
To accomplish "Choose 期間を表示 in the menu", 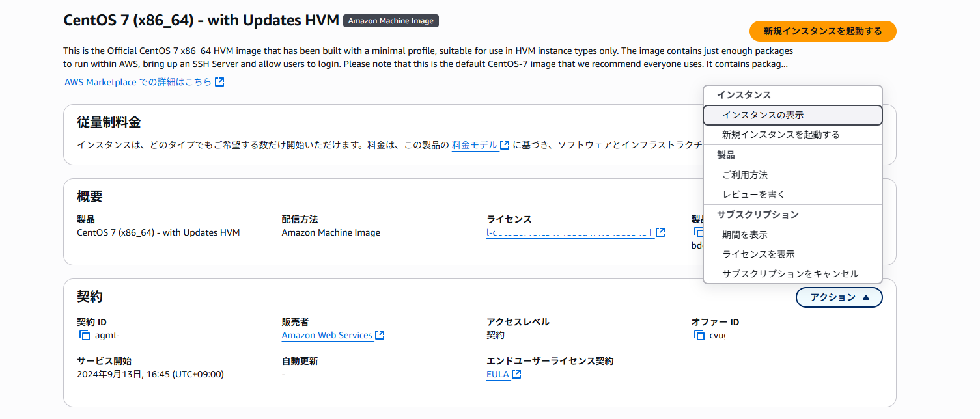I will tap(792, 235).
